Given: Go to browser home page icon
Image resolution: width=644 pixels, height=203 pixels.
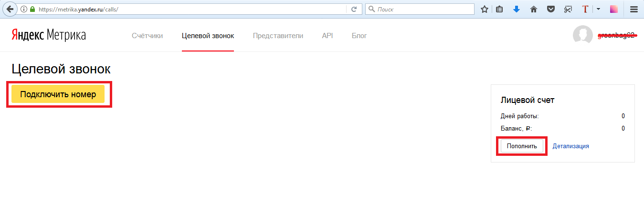Looking at the screenshot, I should tap(534, 9).
